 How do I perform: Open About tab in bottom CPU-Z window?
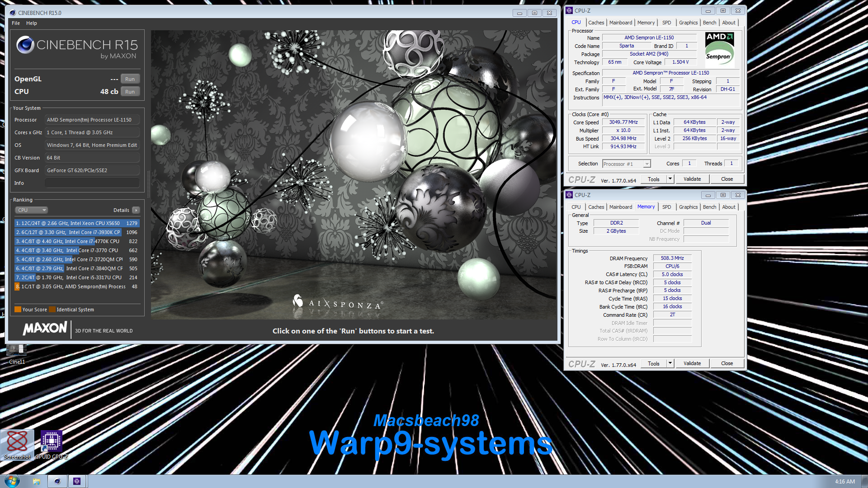[x=729, y=207]
